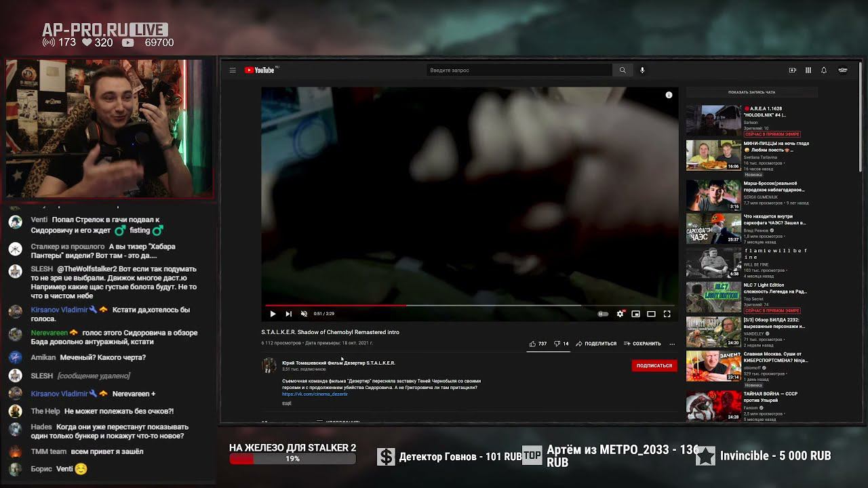The image size is (868, 488).
Task: Open flamie will be fine video thumbnail
Action: point(713,262)
